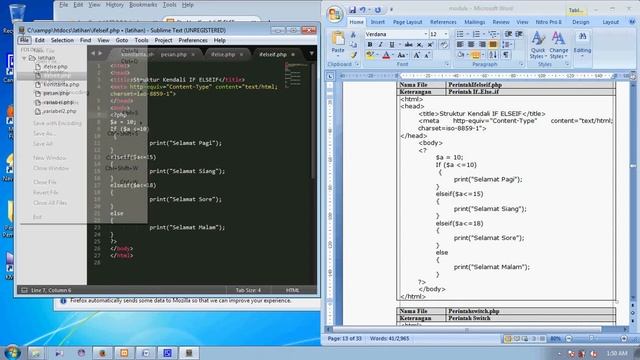Screen dimensions: 640x360
Task: Center the paragraph in Word
Action: [471, 44]
